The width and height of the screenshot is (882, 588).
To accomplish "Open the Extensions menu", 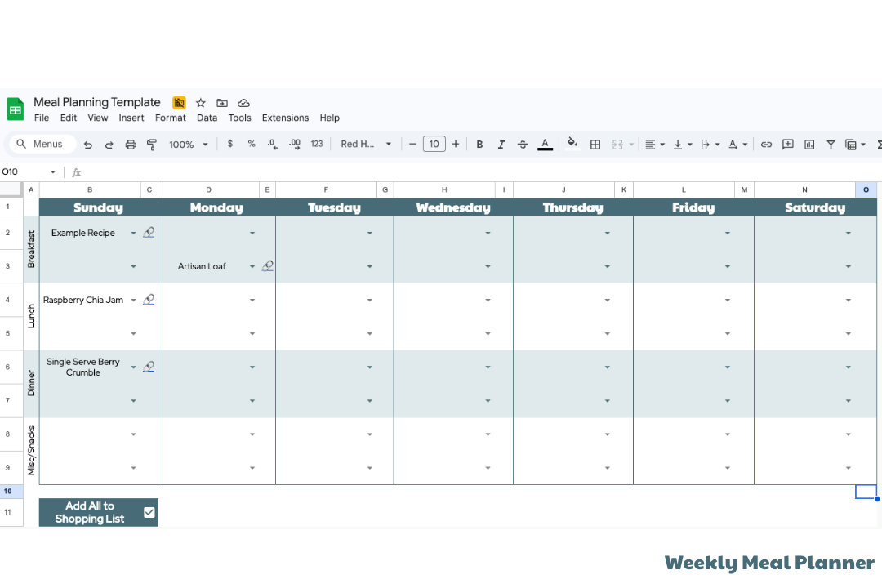I will (x=285, y=118).
